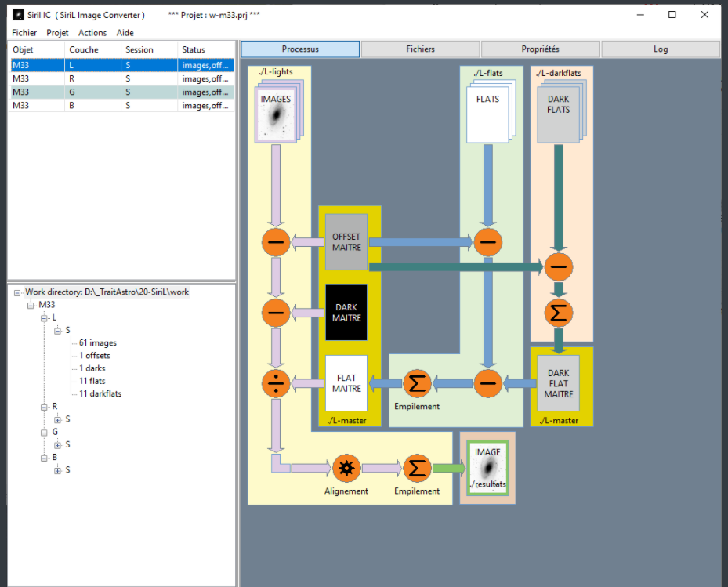Open the Fichier menu
The image size is (728, 587).
(24, 32)
